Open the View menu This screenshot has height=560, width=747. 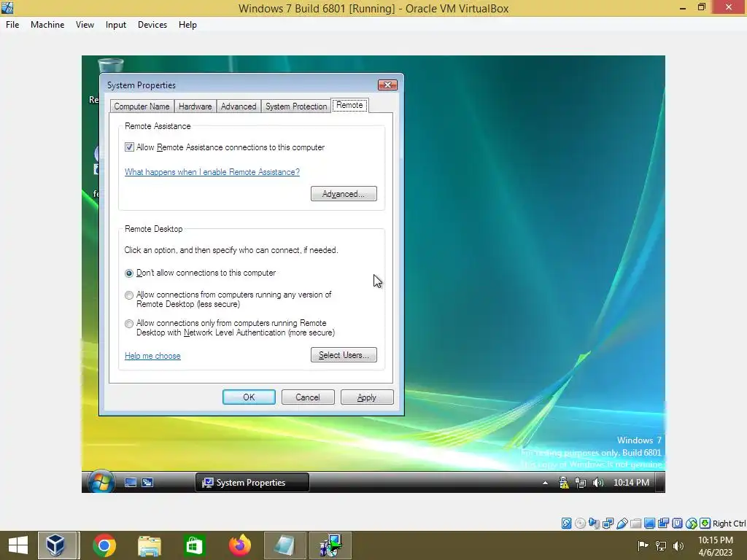[85, 25]
